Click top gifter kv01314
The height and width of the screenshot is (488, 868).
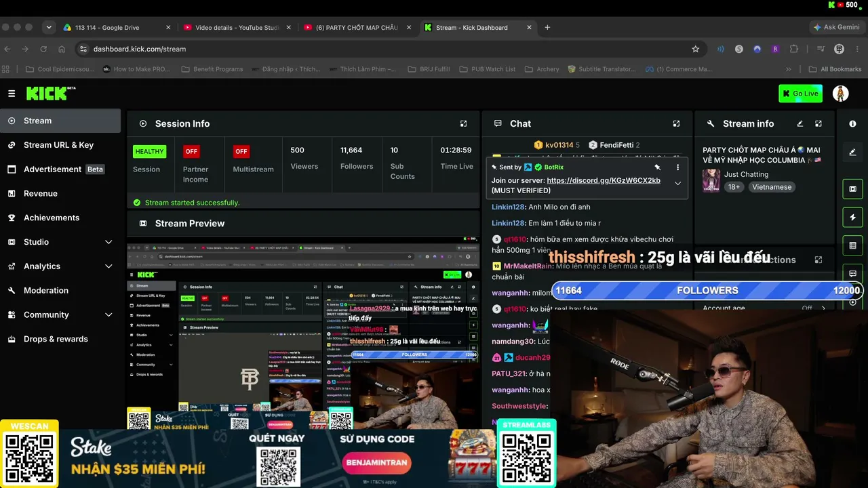559,145
